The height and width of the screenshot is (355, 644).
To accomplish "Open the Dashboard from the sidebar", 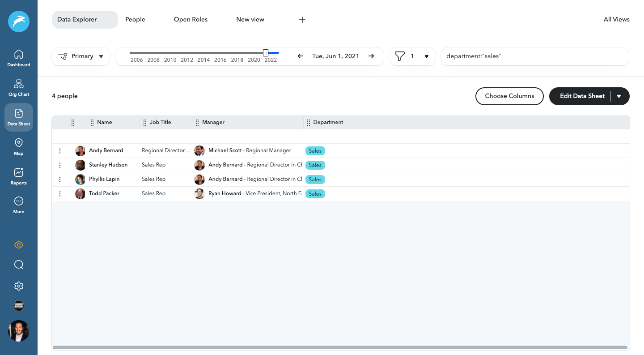I will 19,58.
